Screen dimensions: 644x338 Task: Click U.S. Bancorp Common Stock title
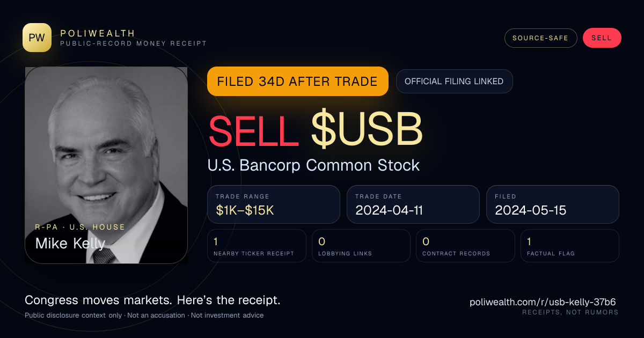click(313, 165)
